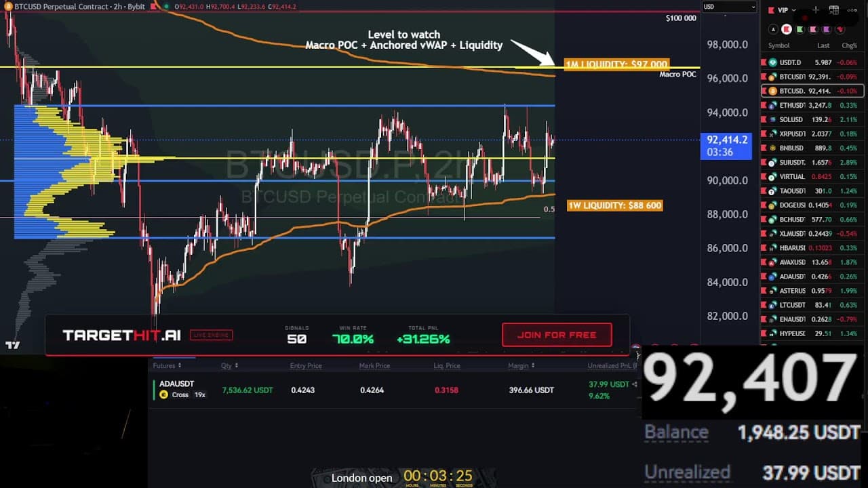Open XLMUSDT row in the watchlist
Screen dimensions: 868x488
tap(813, 234)
